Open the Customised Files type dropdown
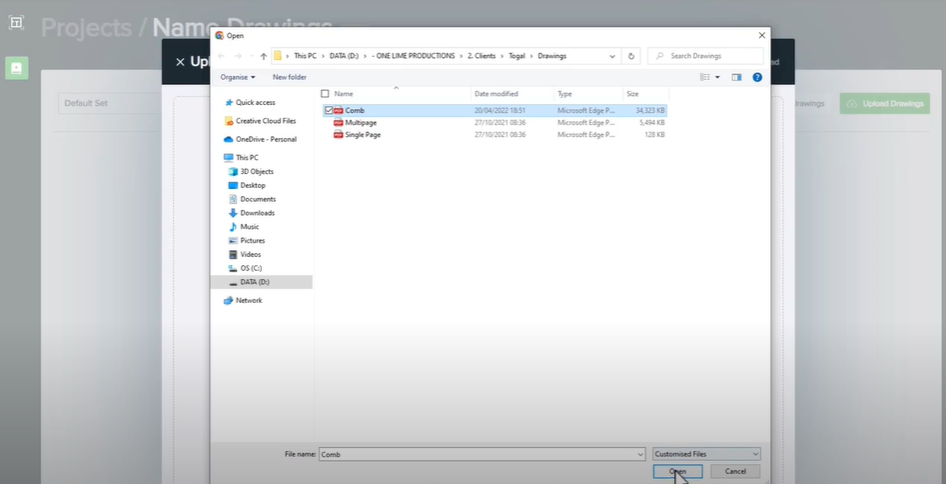Screen dimensions: 946x484 tap(706, 454)
